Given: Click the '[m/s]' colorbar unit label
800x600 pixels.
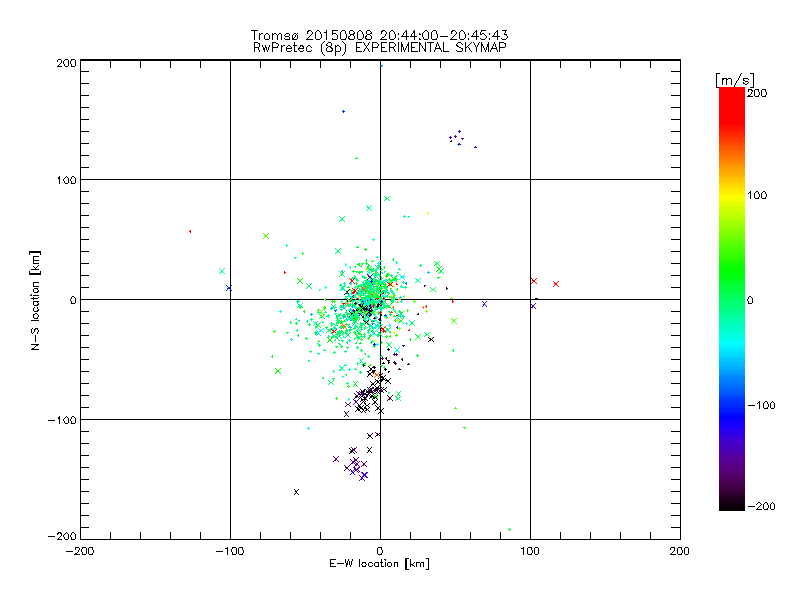Looking at the screenshot, I should tap(735, 80).
